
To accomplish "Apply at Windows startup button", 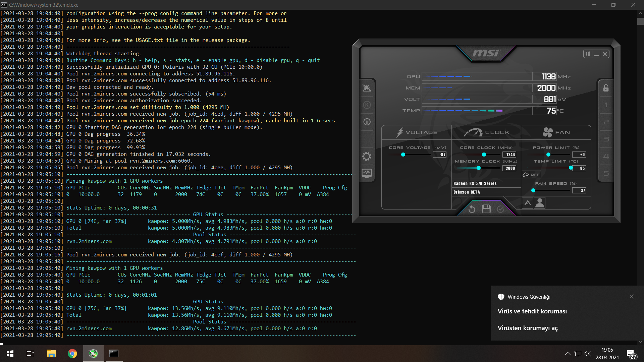I will pyautogui.click(x=588, y=54).
